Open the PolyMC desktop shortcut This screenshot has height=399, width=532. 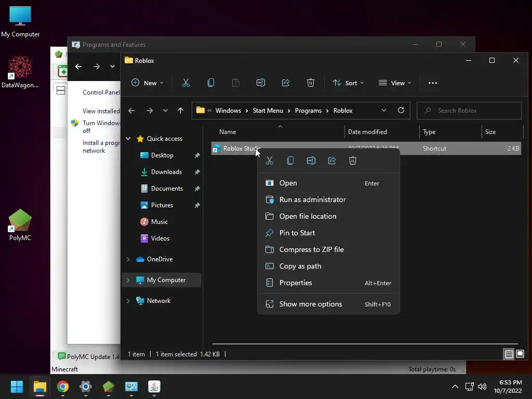[20, 225]
